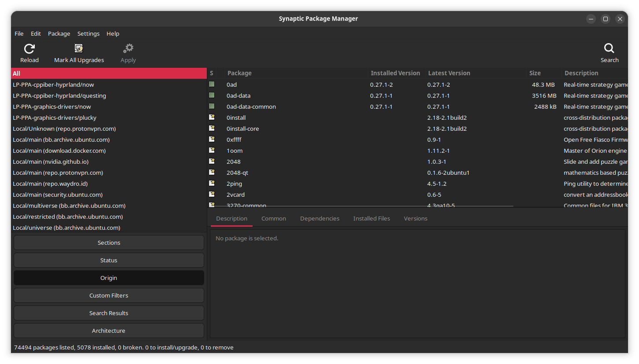Viewport: 639px width, 364px height.
Task: Click the status icon next to 1oom
Action: [x=212, y=151]
